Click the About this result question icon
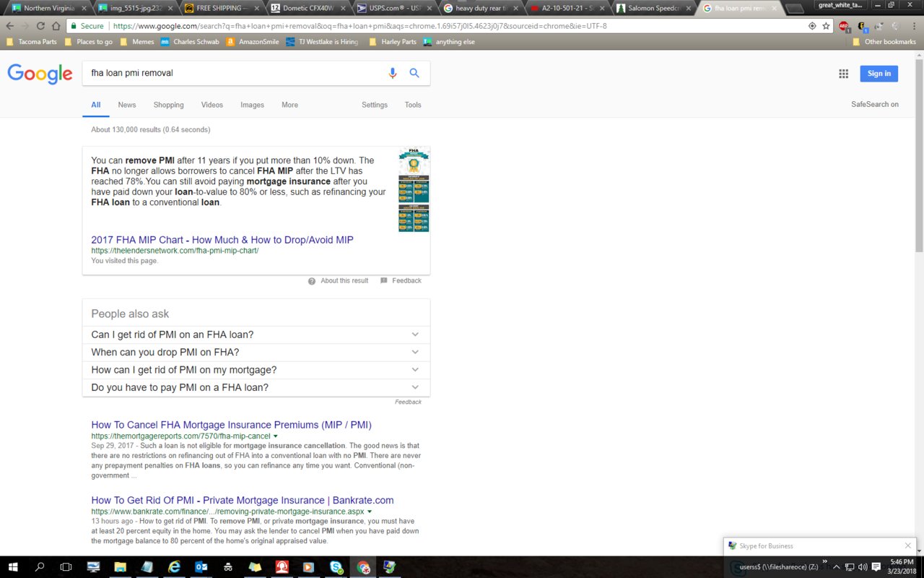The height and width of the screenshot is (578, 924). [312, 281]
